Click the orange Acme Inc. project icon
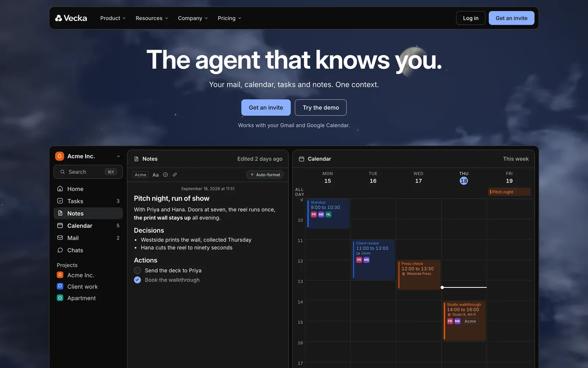 (60, 275)
